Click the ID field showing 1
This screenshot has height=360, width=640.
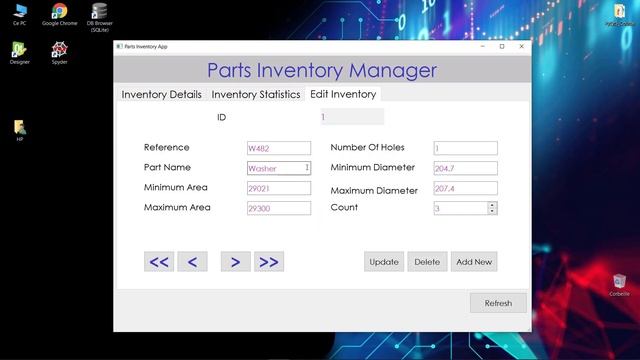[352, 117]
